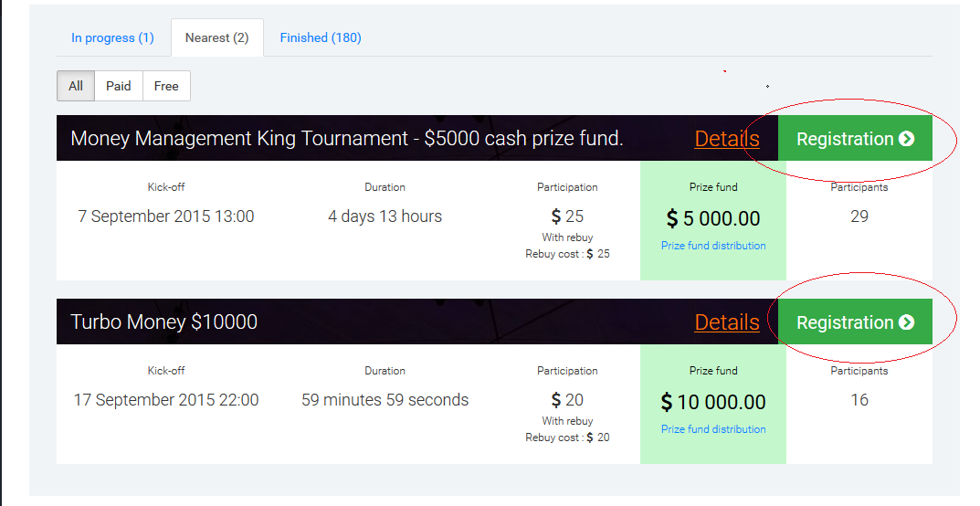Click the Money Management King Tournament title

[x=347, y=138]
